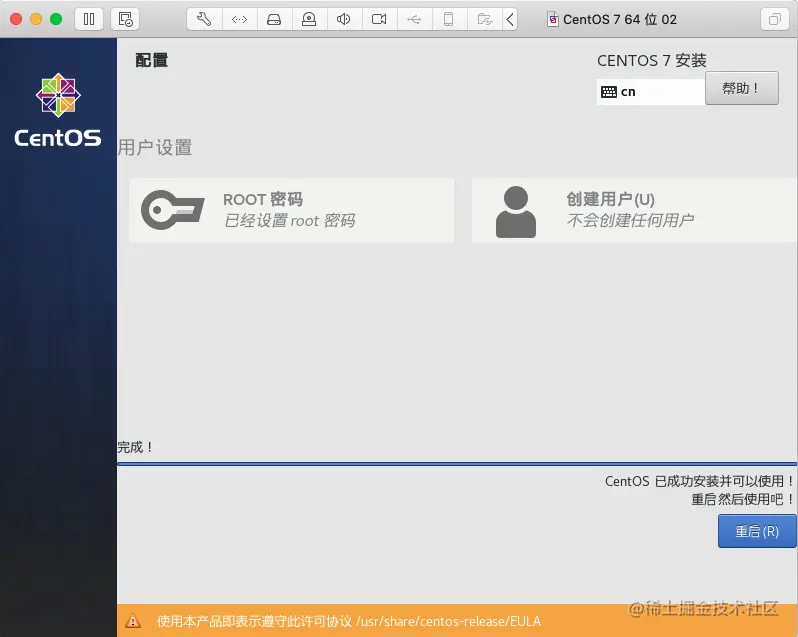Viewport: 798px width, 637px height.
Task: Click the cn keyboard layout indicator
Action: (650, 92)
